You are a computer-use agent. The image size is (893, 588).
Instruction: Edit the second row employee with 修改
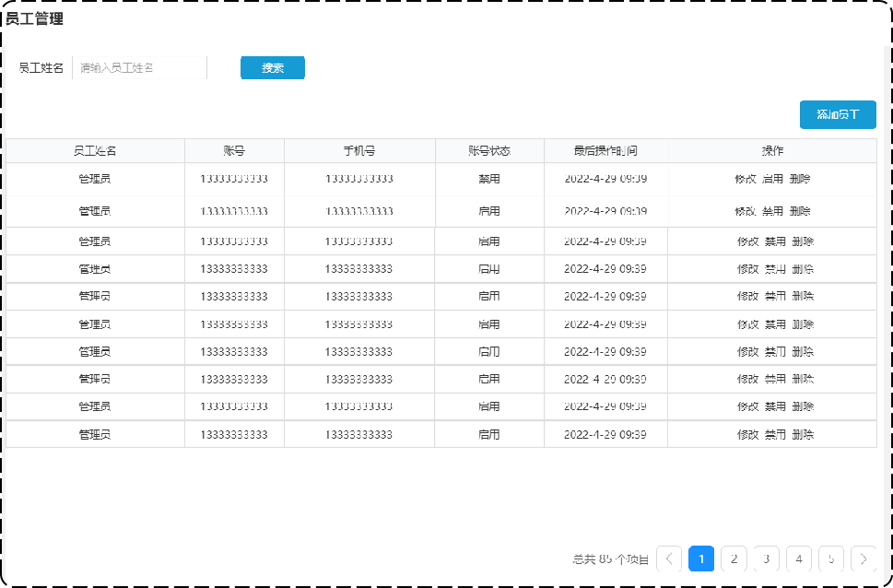[x=746, y=211]
